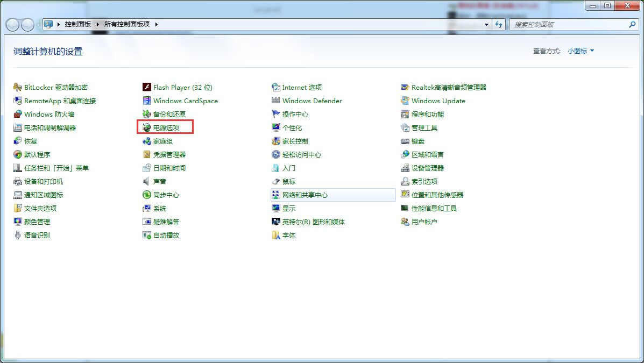Open the 管理工具 link
The image size is (644, 363).
click(x=424, y=127)
